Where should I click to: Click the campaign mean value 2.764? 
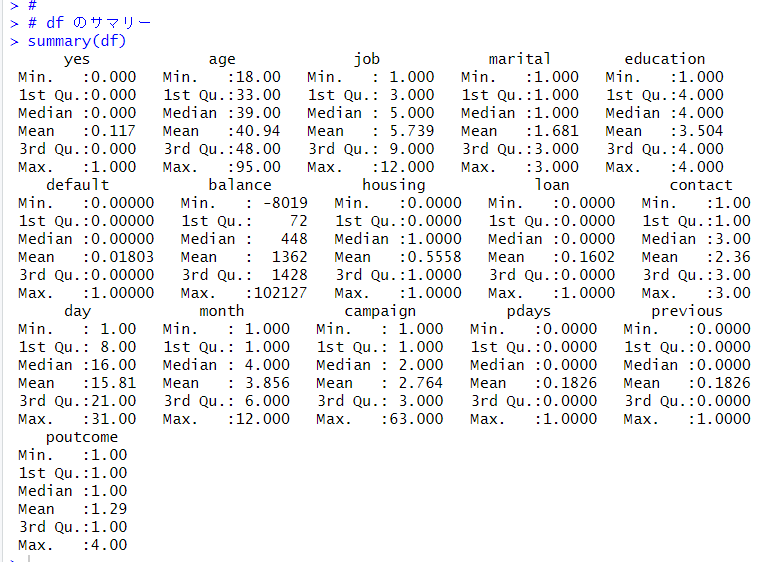pyautogui.click(x=421, y=383)
